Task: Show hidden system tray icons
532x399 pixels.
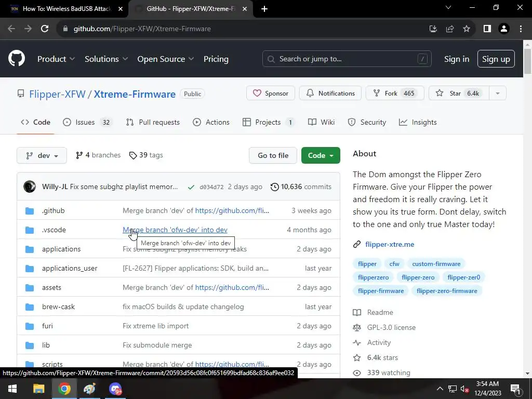Action: (440, 389)
